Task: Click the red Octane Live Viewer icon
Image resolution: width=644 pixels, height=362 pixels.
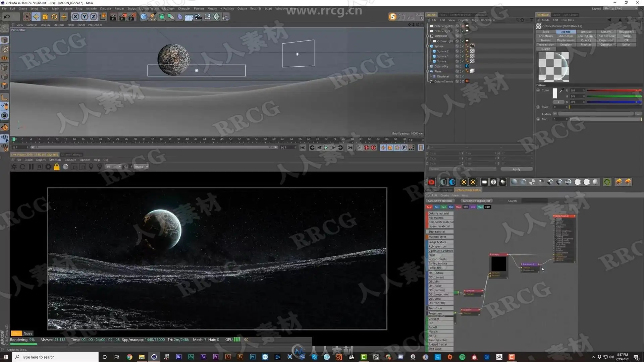Action: click(x=431, y=182)
